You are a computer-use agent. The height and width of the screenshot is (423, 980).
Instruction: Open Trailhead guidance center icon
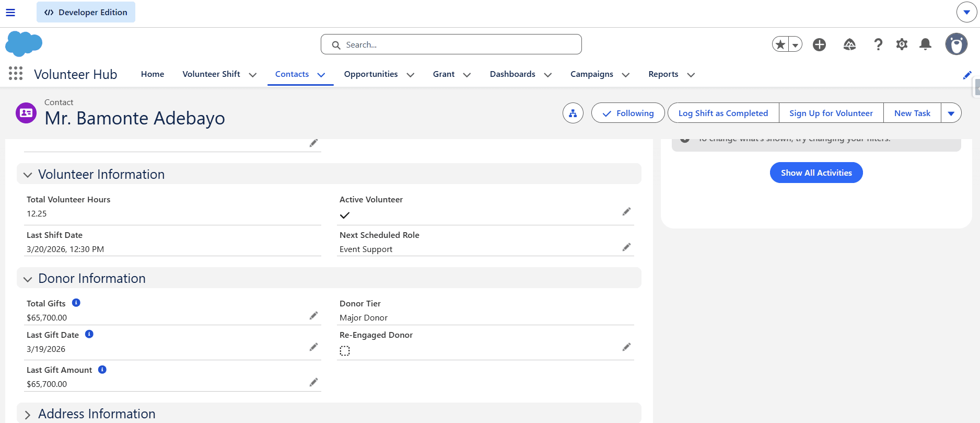[849, 44]
